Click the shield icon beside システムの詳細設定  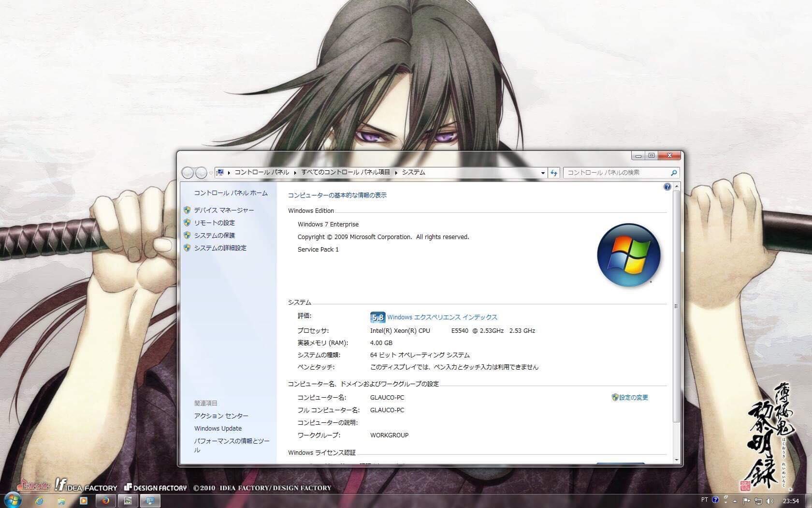(x=187, y=248)
